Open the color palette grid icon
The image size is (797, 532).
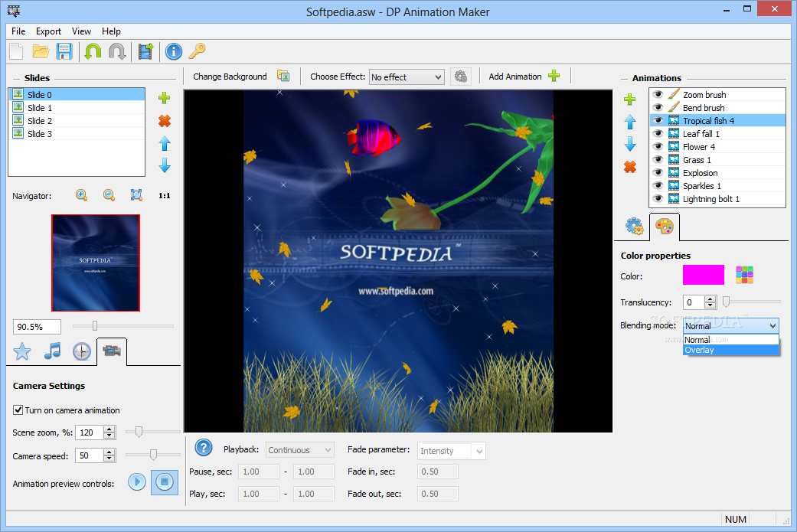[x=745, y=275]
